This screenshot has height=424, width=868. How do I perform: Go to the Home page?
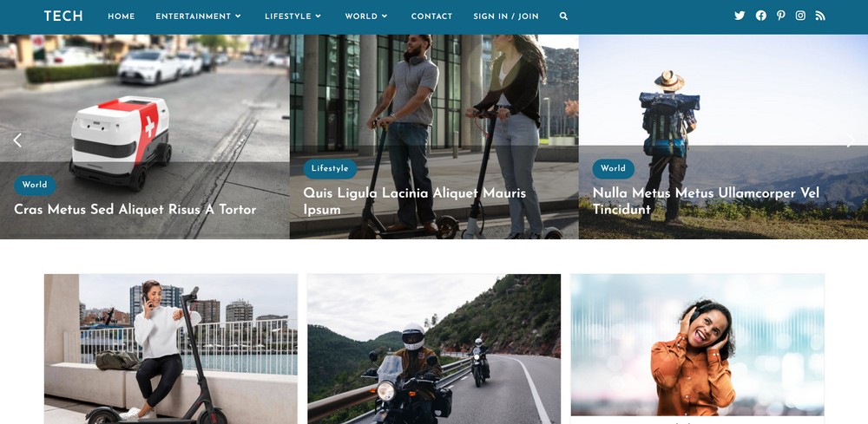click(122, 16)
